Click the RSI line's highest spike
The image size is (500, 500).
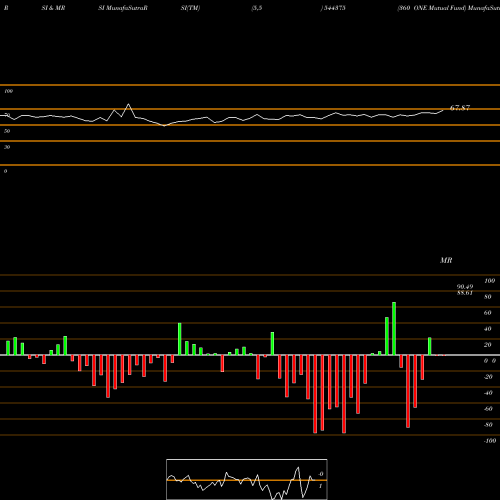(x=128, y=104)
